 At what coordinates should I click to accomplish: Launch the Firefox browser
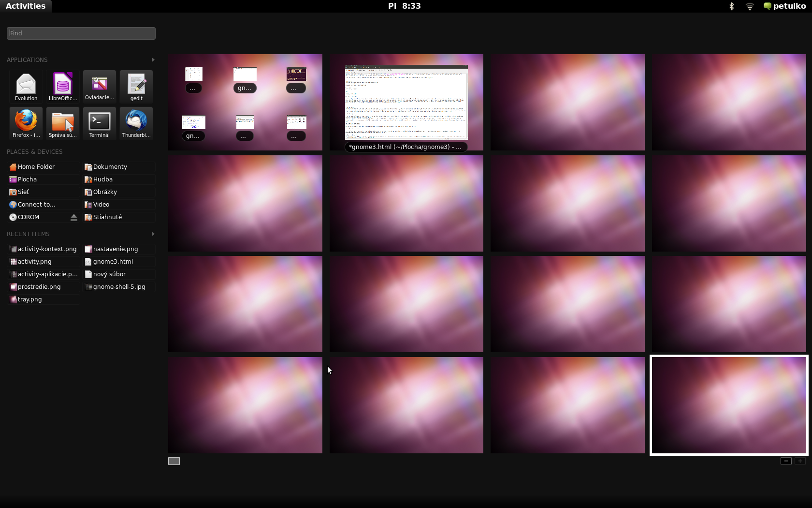click(26, 123)
